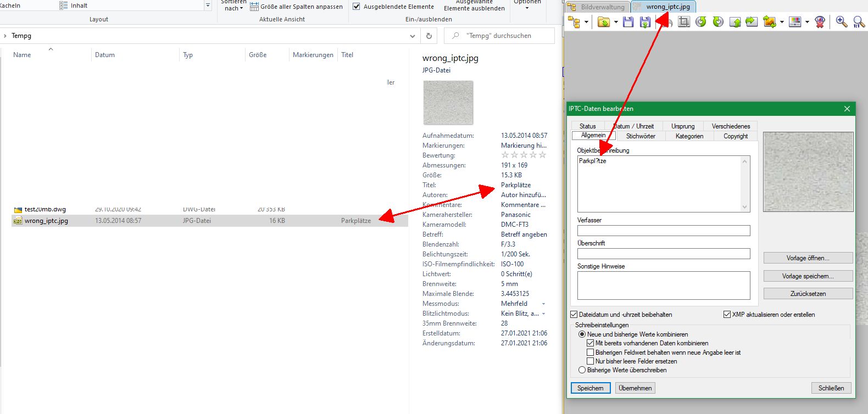Click scroll-down arrow in Objektbeschreibung field

[x=745, y=207]
